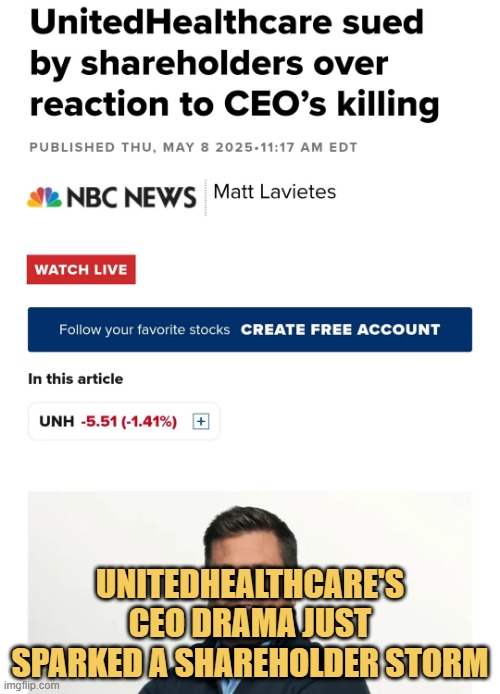500x694 pixels.
Task: Click the 'CEO DRAMA JUST' caption line
Action: pos(250,622)
